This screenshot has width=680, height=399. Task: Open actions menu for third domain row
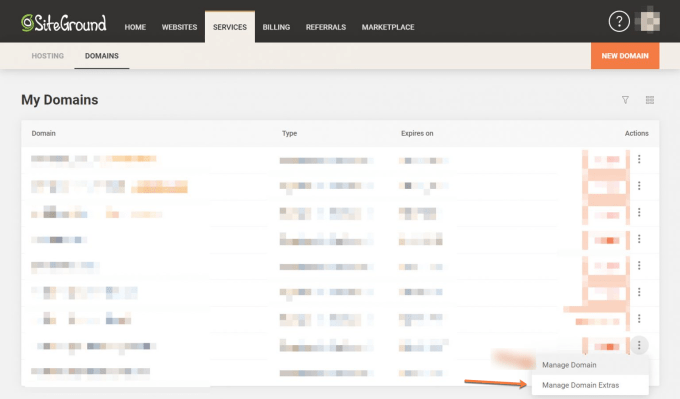[639, 213]
